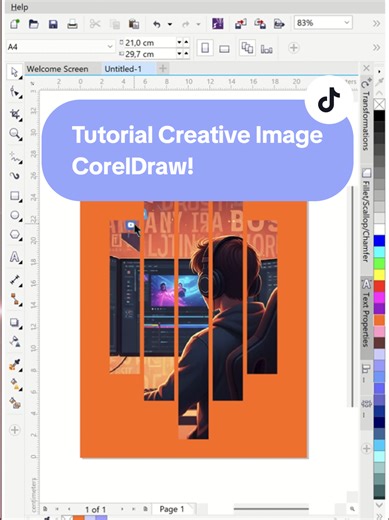Select the Parallel Dimension tool
The height and width of the screenshot is (520, 389).
(15, 280)
